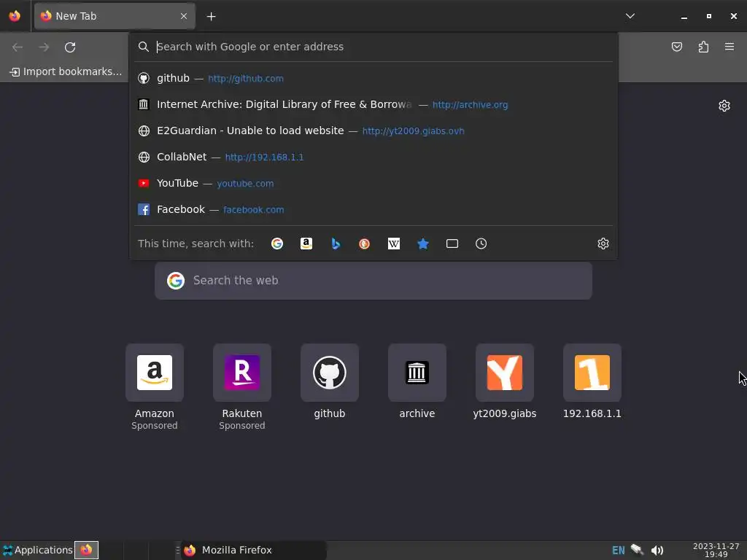The height and width of the screenshot is (560, 747).
Task: Search this time with Wikipedia icon
Action: point(393,244)
